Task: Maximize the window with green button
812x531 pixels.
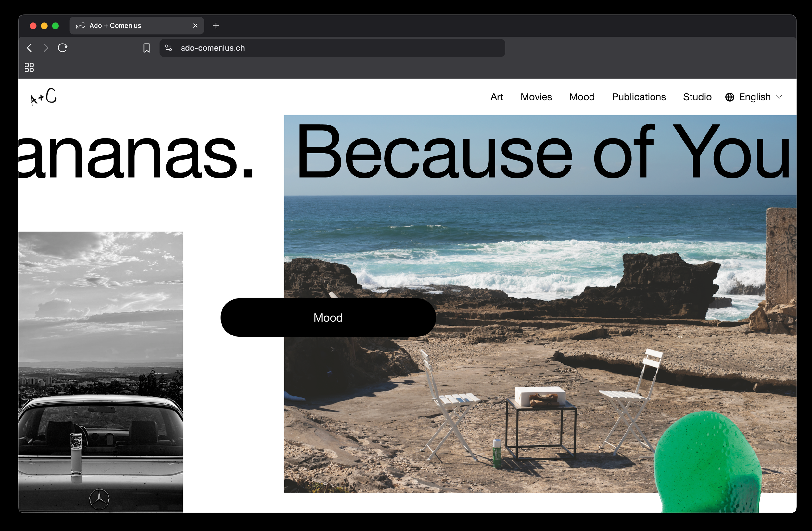Action: click(x=56, y=26)
